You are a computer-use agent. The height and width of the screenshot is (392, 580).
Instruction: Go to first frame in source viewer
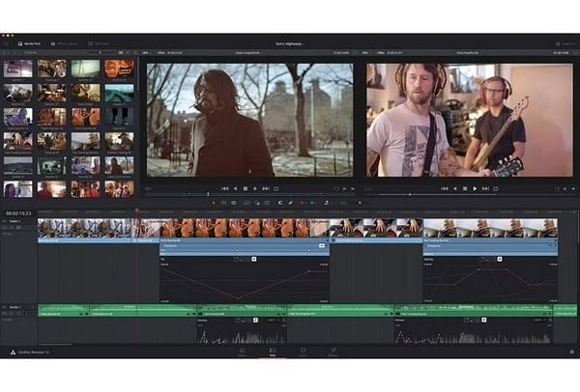pos(225,189)
